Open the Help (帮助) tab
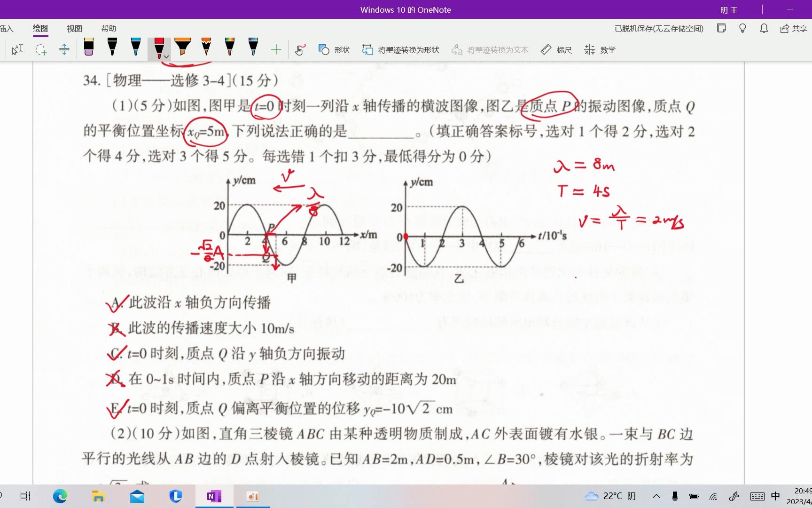812x508 pixels. 109,29
